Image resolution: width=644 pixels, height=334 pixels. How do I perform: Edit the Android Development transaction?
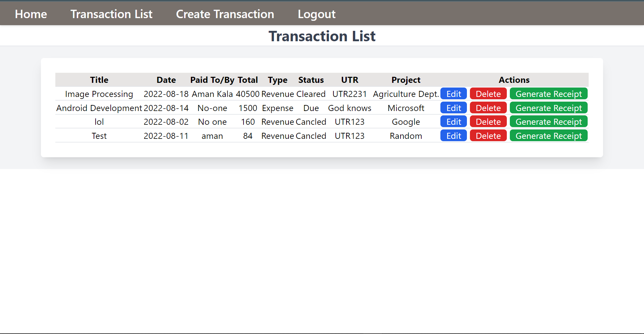point(453,108)
